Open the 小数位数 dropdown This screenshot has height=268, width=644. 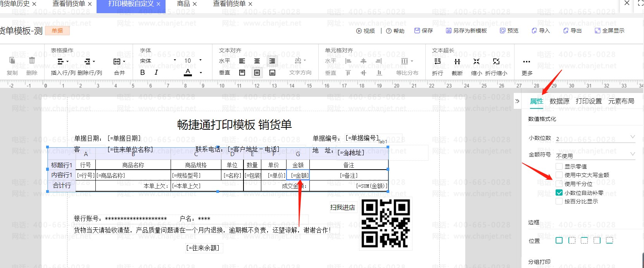595,138
